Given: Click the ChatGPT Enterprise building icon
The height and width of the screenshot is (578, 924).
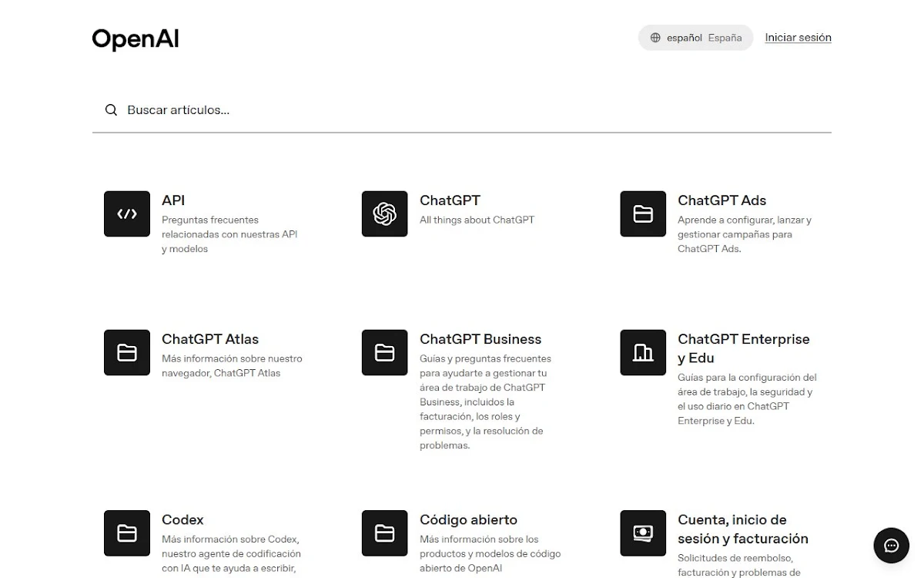Looking at the screenshot, I should [x=643, y=352].
